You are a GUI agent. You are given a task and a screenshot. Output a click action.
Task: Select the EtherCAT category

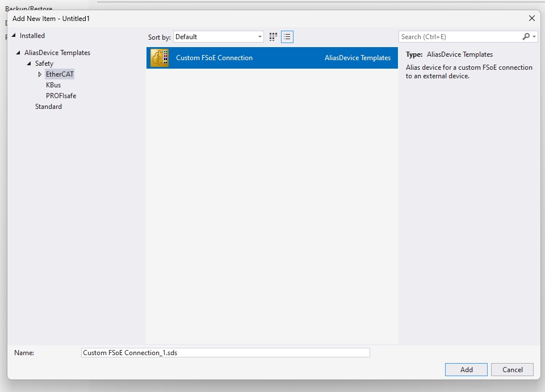click(60, 74)
